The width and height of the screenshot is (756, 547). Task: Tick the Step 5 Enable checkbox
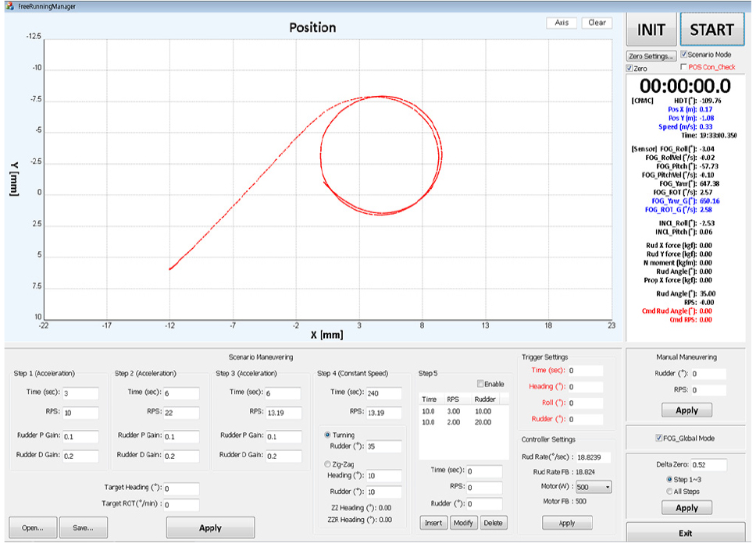(x=480, y=384)
